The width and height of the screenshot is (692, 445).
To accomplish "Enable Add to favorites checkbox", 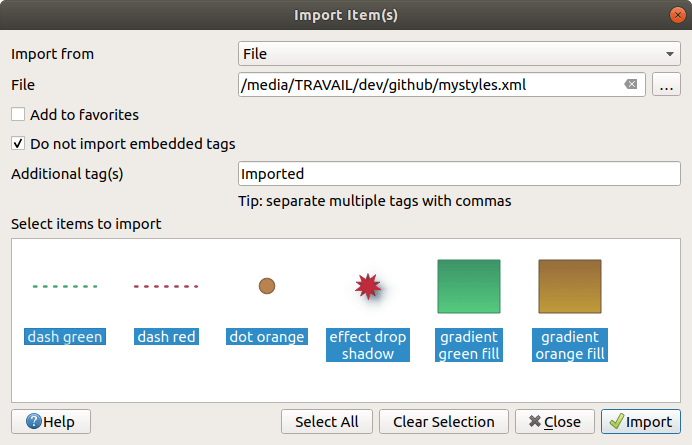I will (x=18, y=114).
